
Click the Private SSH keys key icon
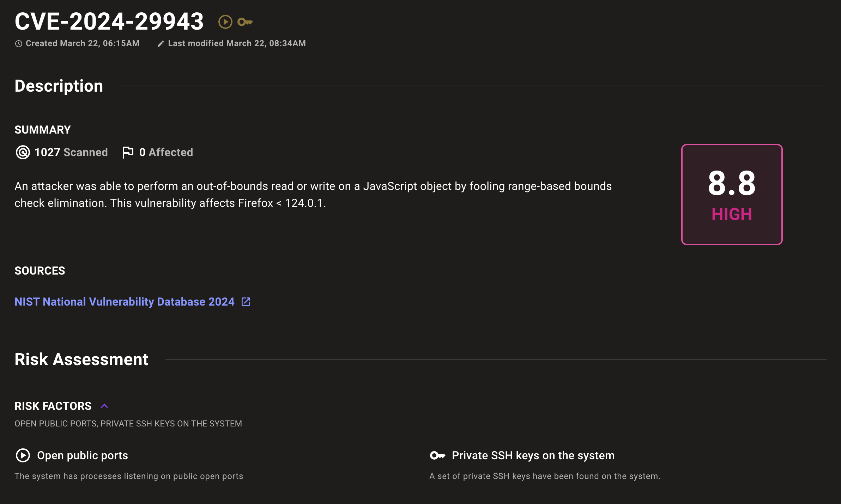pyautogui.click(x=437, y=455)
